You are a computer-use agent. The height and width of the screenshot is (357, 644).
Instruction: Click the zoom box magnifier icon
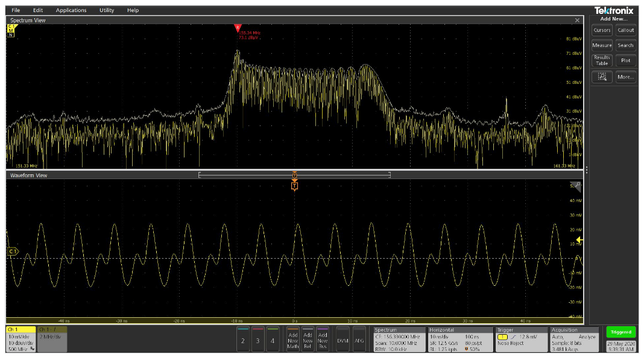(x=602, y=77)
